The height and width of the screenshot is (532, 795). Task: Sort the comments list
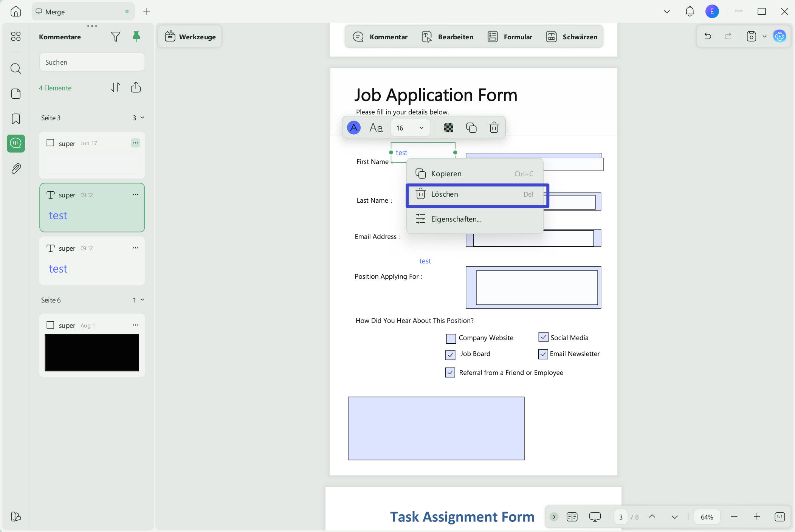pos(116,87)
